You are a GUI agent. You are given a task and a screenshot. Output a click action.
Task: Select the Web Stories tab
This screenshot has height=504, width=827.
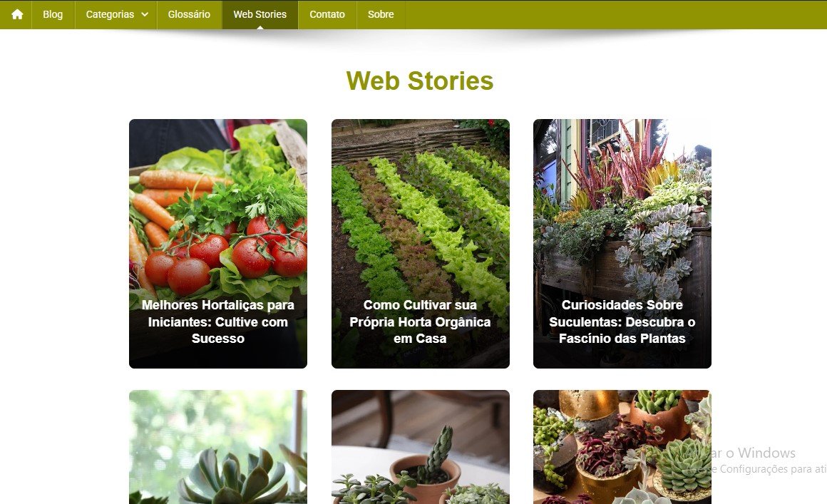(x=260, y=14)
